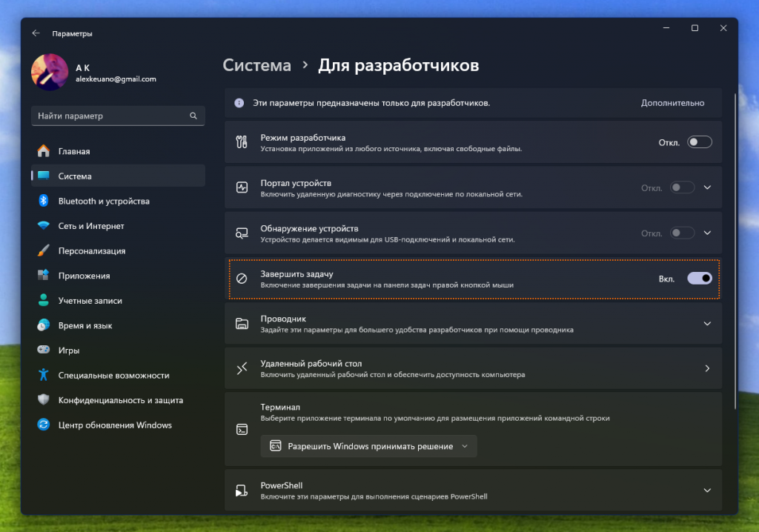
Task: Maximize the Параметры window
Action: 695,28
